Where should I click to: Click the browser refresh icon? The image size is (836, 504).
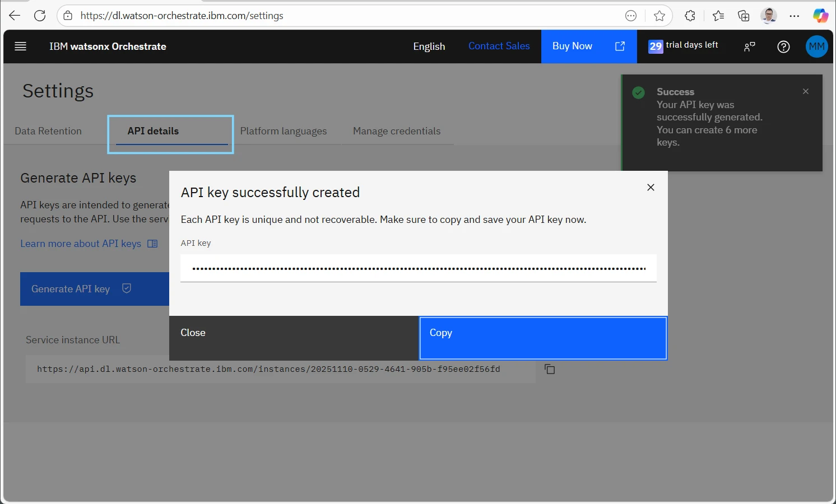tap(40, 16)
